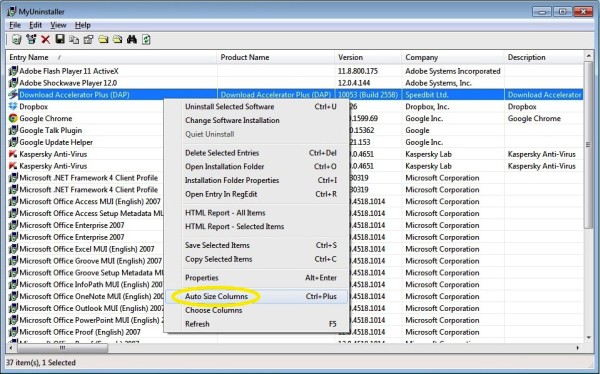600x374 pixels.
Task: Select the Adobe Shockwave Player 12.0 entry
Action: point(68,83)
